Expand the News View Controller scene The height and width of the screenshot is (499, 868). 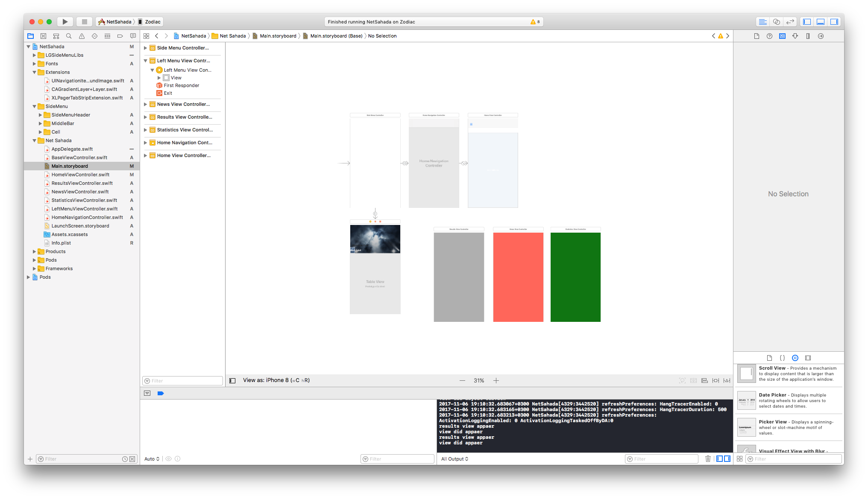[146, 104]
